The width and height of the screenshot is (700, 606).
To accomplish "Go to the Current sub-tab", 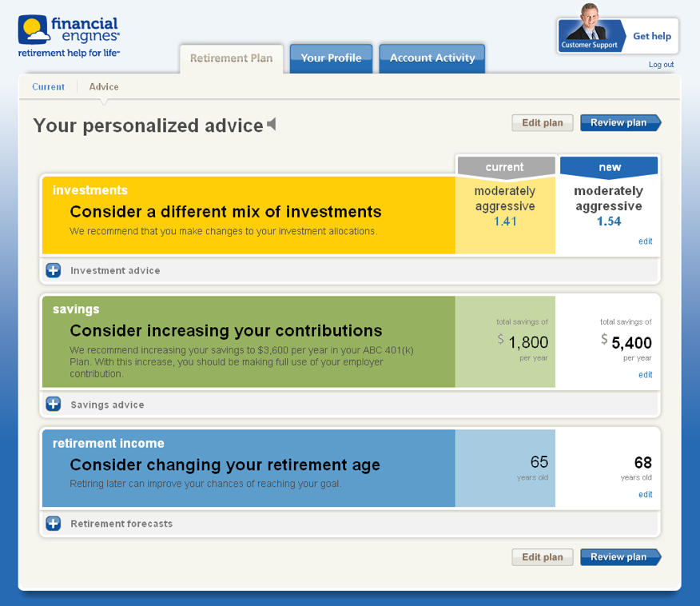I will click(48, 86).
